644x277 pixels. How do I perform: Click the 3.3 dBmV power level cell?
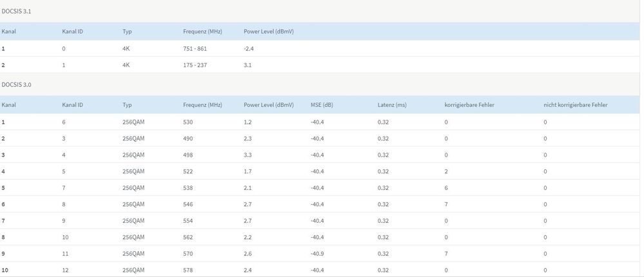click(x=248, y=155)
